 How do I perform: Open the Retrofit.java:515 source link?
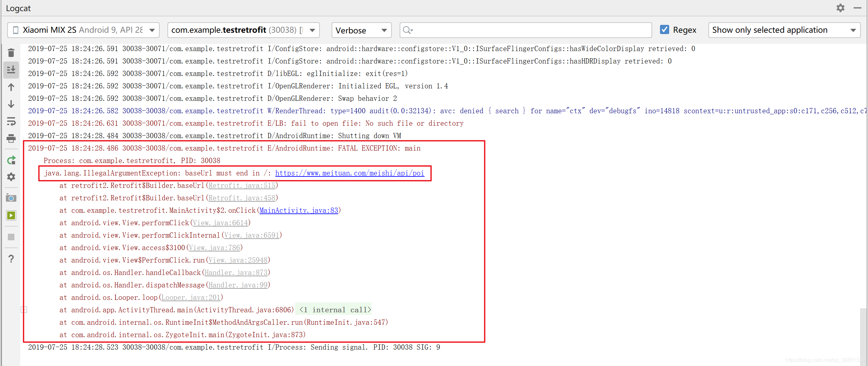[242, 186]
